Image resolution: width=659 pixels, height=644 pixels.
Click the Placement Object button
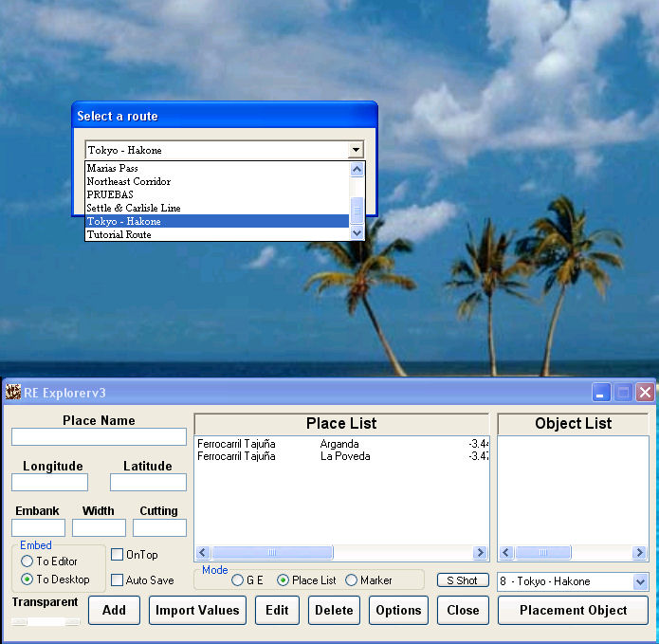(x=573, y=610)
